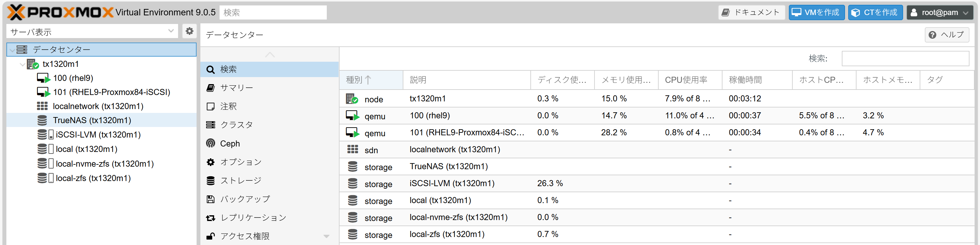Click the TrueNAS storage icon in tree
This screenshot has height=245, width=980.
click(42, 120)
